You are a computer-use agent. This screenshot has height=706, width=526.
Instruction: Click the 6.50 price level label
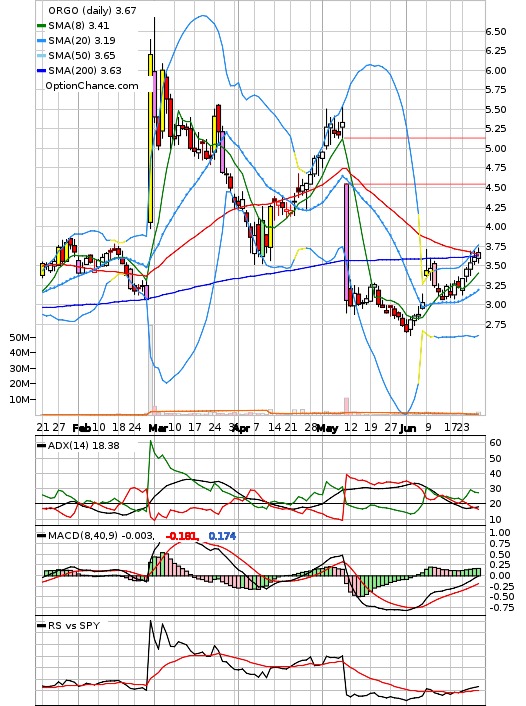(496, 32)
